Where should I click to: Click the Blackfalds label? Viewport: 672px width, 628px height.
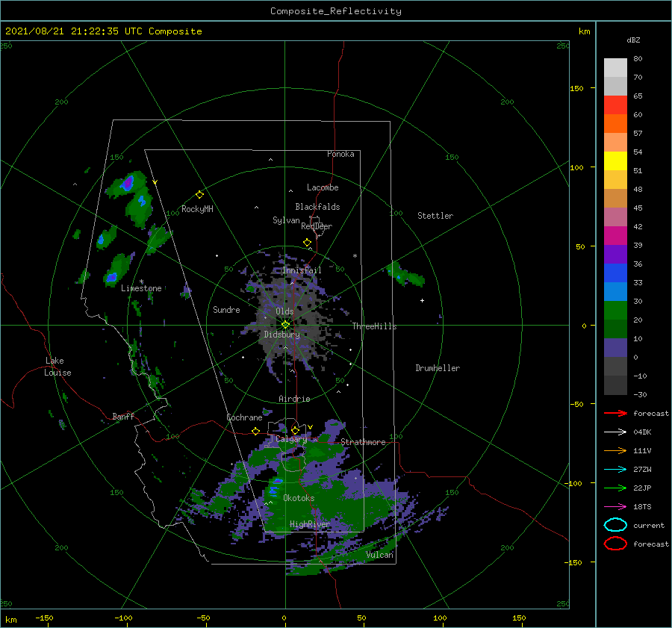317,207
